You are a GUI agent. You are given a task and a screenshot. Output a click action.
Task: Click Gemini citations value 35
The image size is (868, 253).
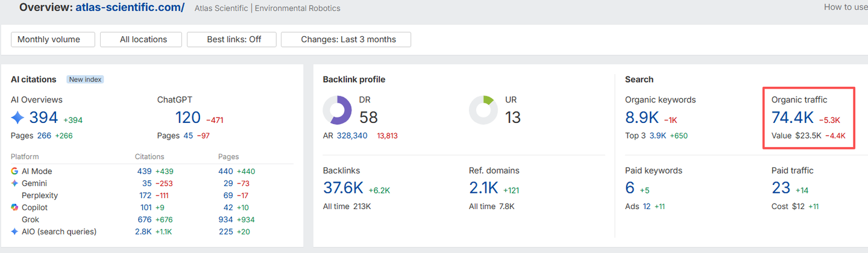coord(146,183)
